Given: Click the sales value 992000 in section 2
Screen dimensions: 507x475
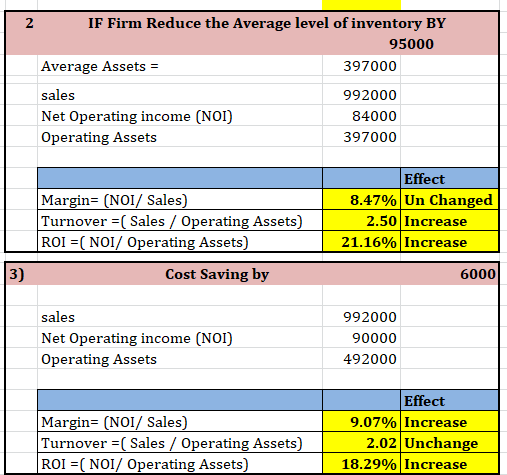Looking at the screenshot, I should [370, 95].
